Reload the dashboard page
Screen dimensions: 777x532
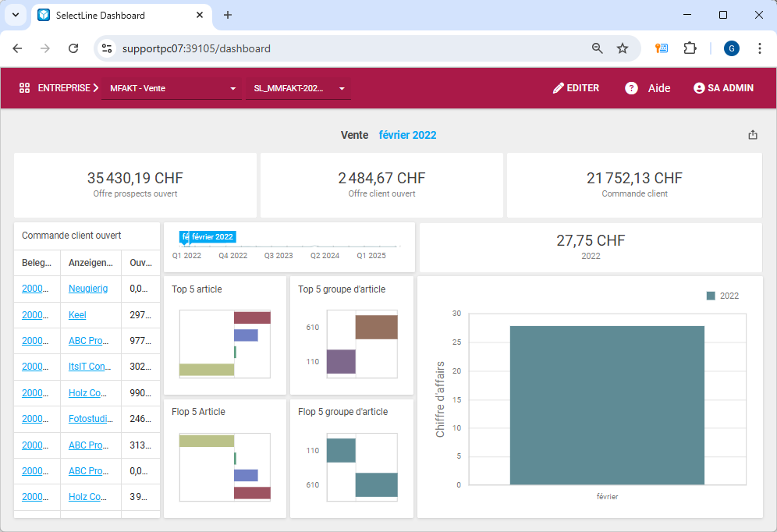pyautogui.click(x=73, y=48)
